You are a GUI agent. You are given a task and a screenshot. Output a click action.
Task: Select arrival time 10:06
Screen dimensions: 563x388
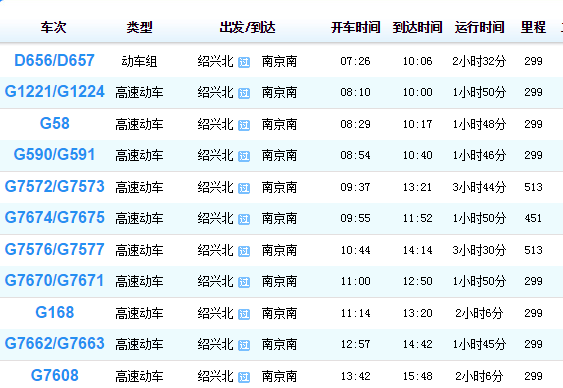pyautogui.click(x=417, y=61)
